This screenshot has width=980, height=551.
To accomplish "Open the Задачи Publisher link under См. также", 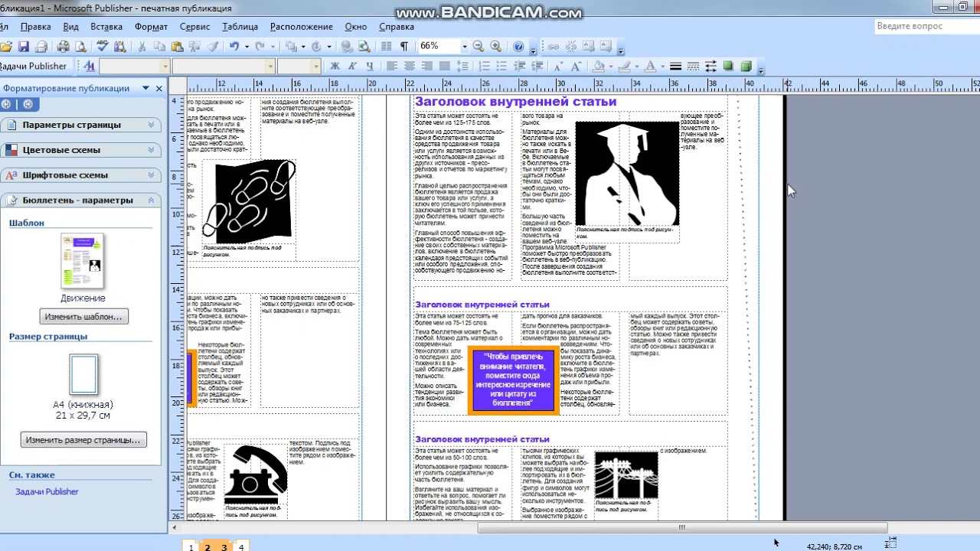I will pyautogui.click(x=47, y=491).
